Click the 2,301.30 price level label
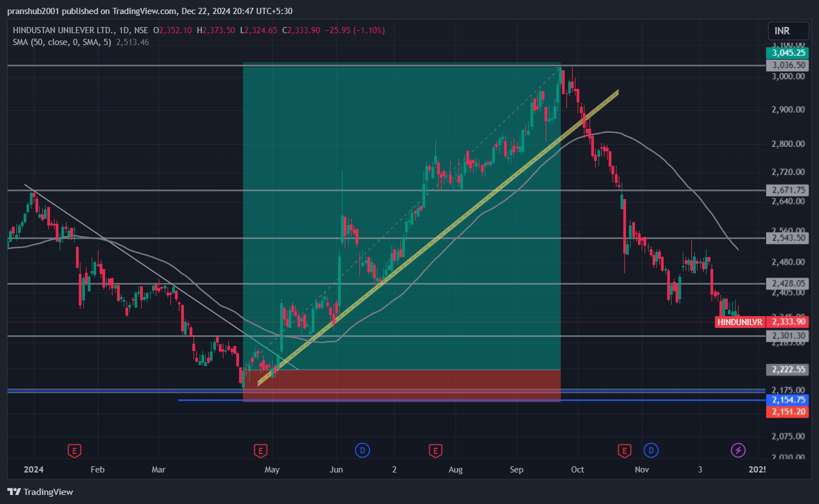This screenshot has width=819, height=504. pyautogui.click(x=788, y=336)
